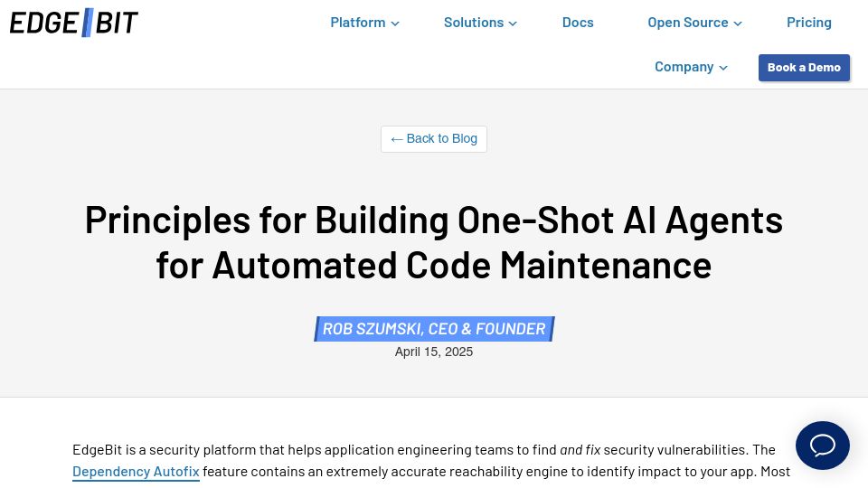The width and height of the screenshot is (868, 488).
Task: Click the April 15, 2025 date
Action: [x=433, y=352]
